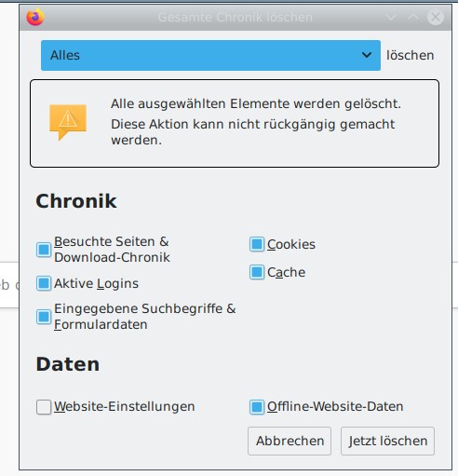Click the yellow warning speech-bubble icon
This screenshot has width=458, height=476.
point(68,122)
